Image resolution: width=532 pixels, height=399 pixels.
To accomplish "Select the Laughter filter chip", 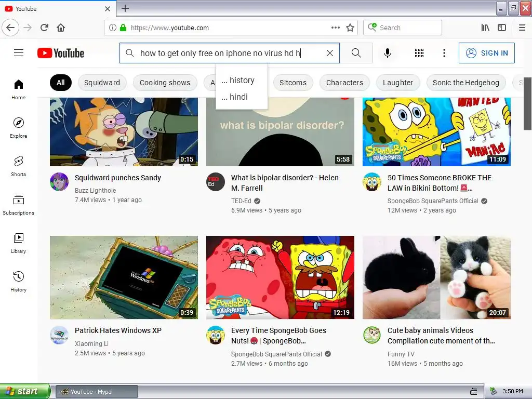I will coord(398,83).
